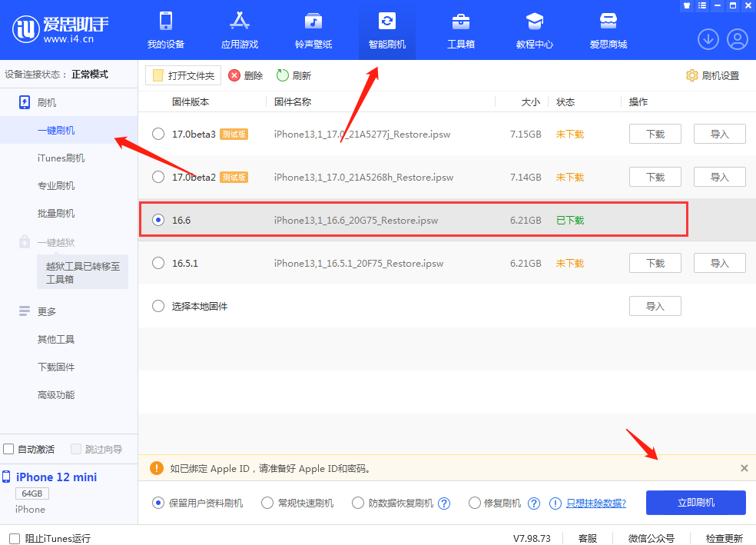Check the 阻止iTunes运行 checkbox
The width and height of the screenshot is (756, 545).
[15, 538]
